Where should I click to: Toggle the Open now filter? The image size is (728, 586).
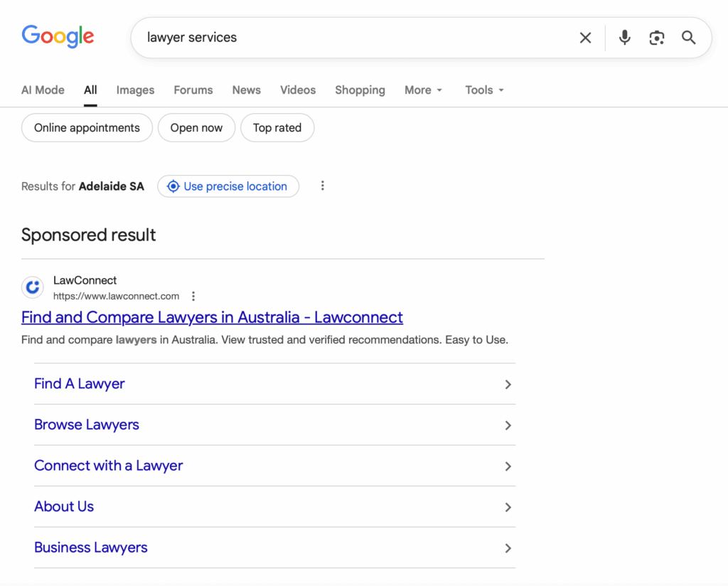coord(196,128)
